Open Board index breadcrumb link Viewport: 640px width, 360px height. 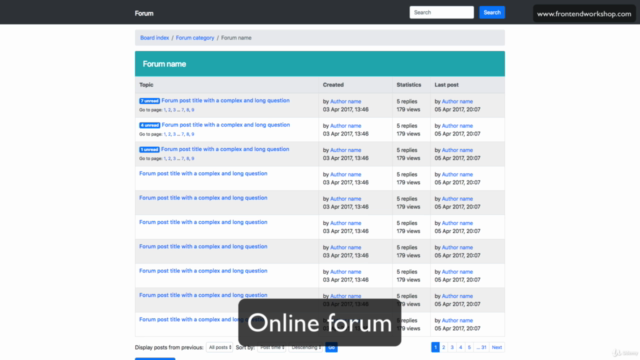click(154, 38)
